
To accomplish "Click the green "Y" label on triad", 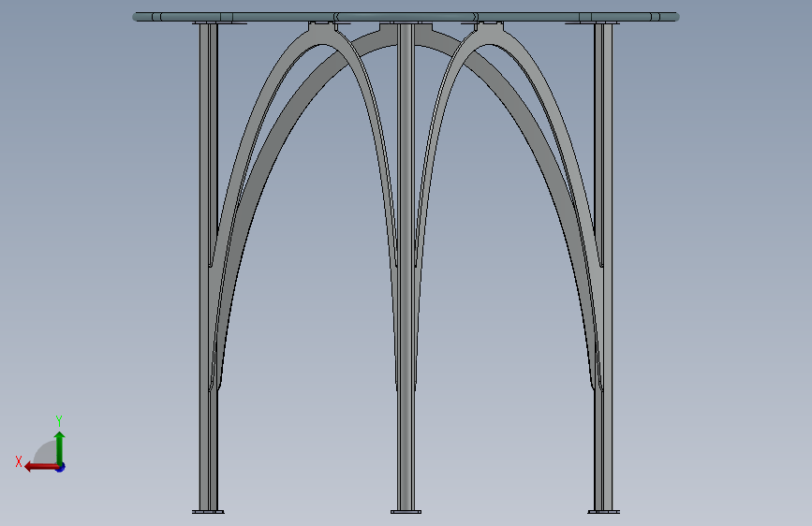I will pyautogui.click(x=59, y=421).
